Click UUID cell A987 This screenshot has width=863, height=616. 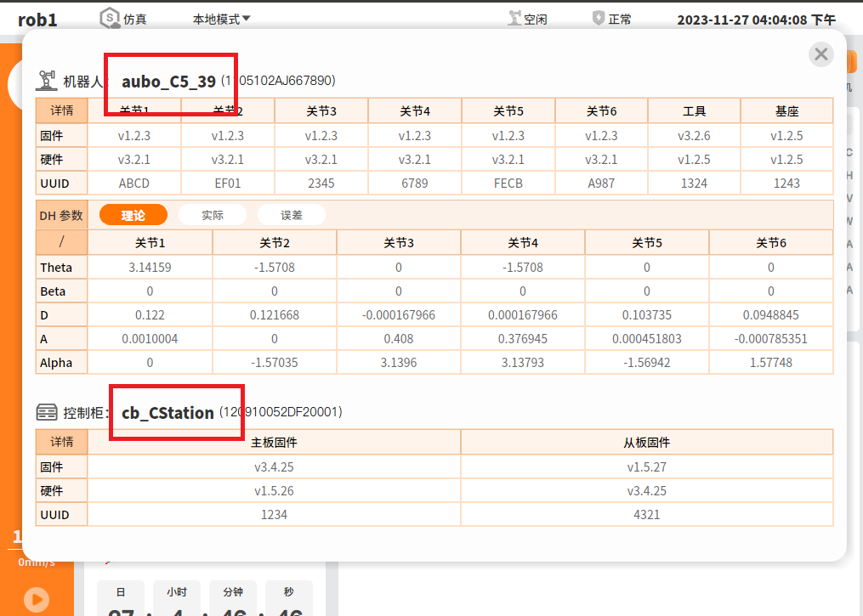(602, 184)
